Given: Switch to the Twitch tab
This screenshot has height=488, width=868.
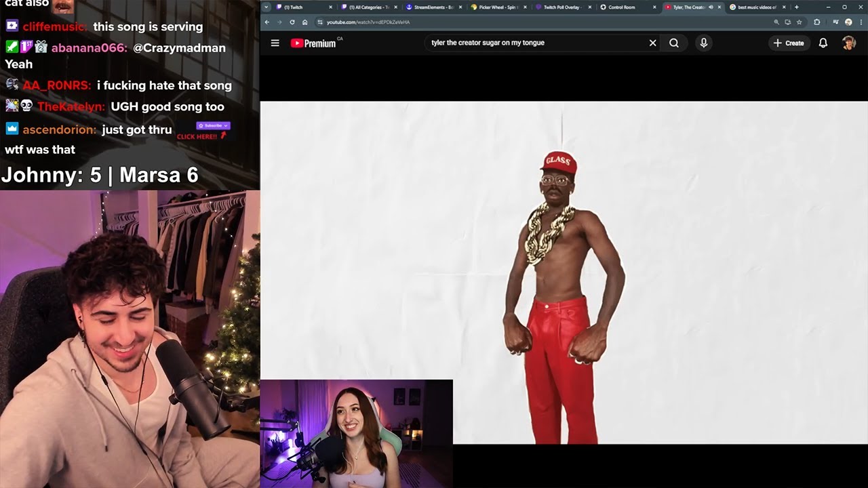Looking at the screenshot, I should click(x=302, y=7).
